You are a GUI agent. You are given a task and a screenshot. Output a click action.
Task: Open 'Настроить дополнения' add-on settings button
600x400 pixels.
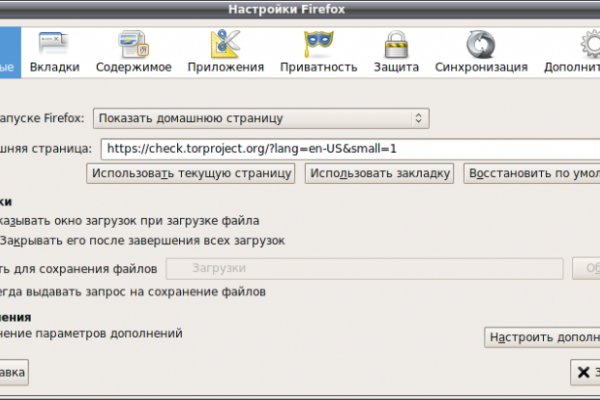(x=541, y=338)
